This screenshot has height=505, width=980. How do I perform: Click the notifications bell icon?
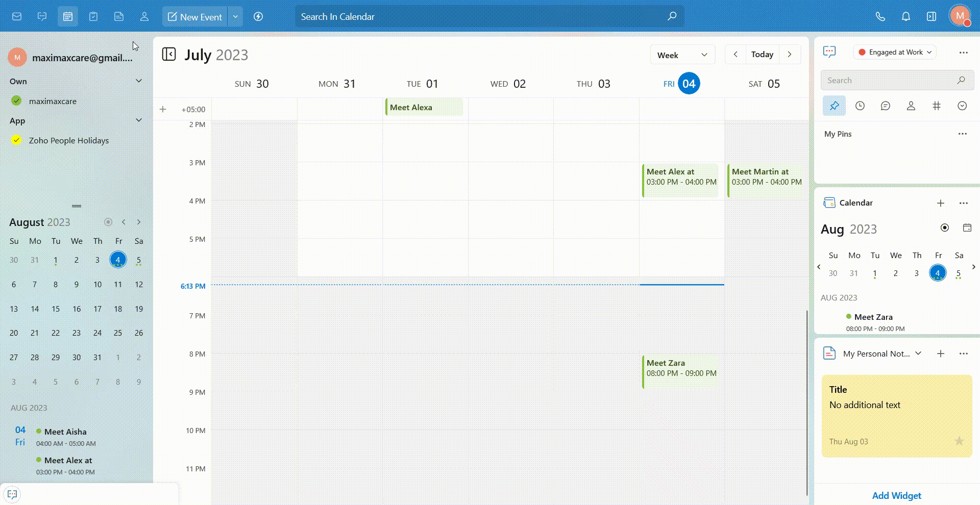point(906,16)
